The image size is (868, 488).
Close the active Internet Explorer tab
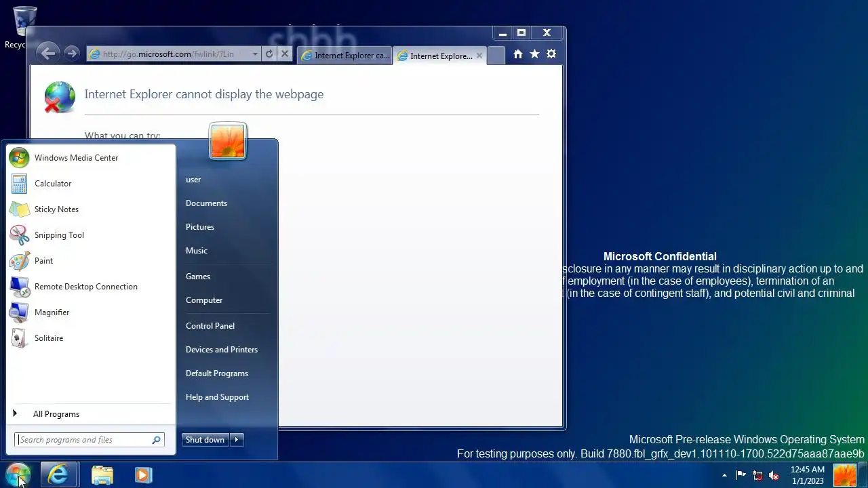click(x=479, y=56)
